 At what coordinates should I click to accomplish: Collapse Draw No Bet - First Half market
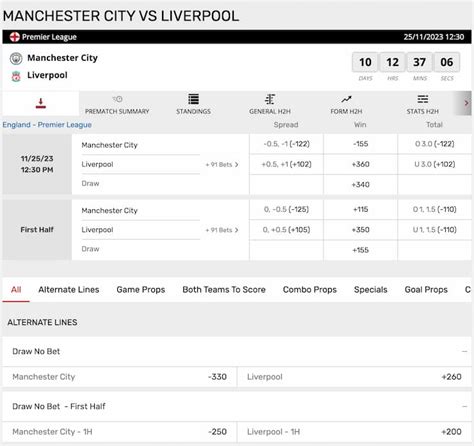[464, 406]
